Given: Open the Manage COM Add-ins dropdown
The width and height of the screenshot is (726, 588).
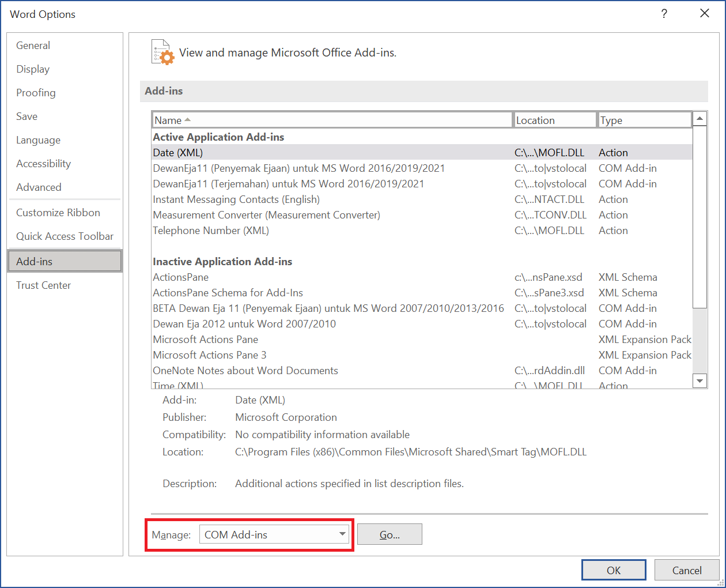Looking at the screenshot, I should pyautogui.click(x=274, y=534).
